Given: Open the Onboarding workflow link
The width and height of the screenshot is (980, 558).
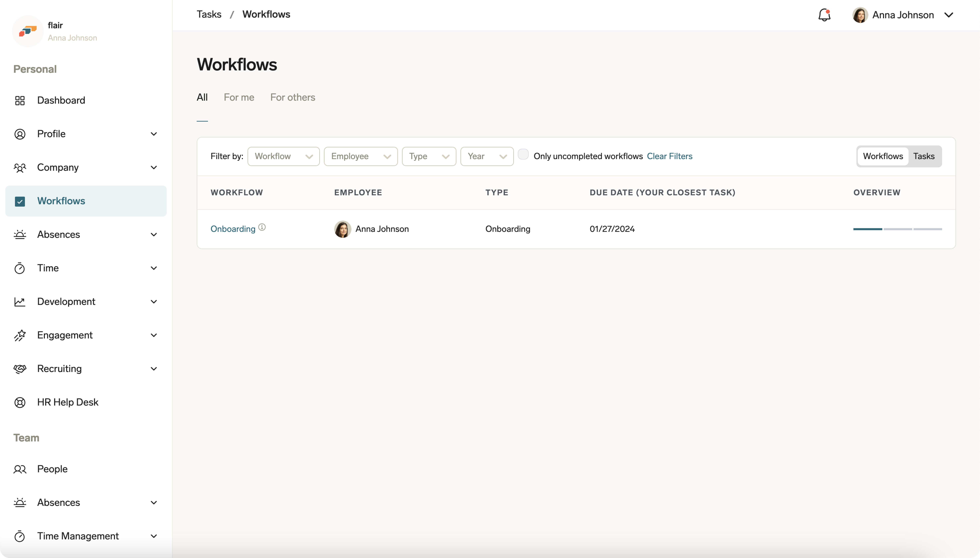Looking at the screenshot, I should (x=233, y=229).
